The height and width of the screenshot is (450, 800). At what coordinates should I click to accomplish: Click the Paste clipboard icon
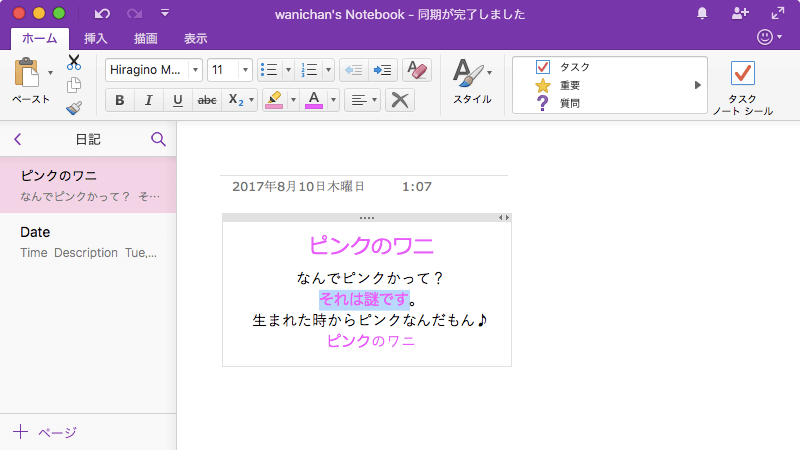point(27,72)
